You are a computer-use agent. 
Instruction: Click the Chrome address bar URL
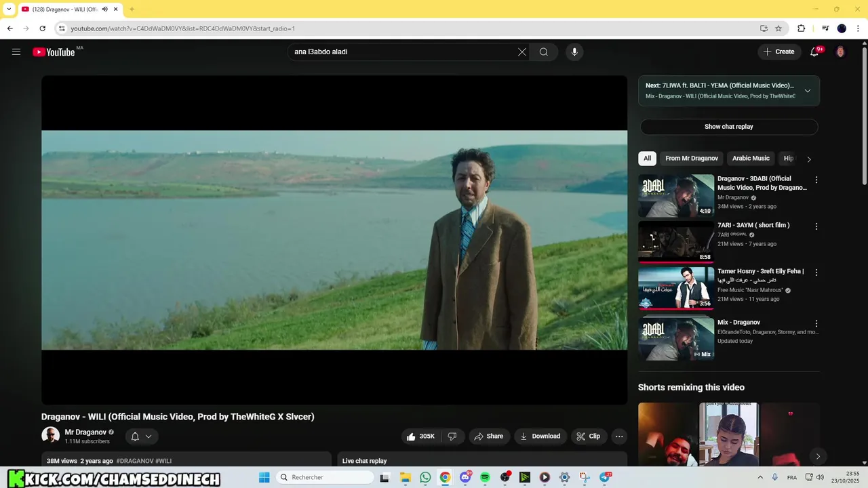[183, 28]
